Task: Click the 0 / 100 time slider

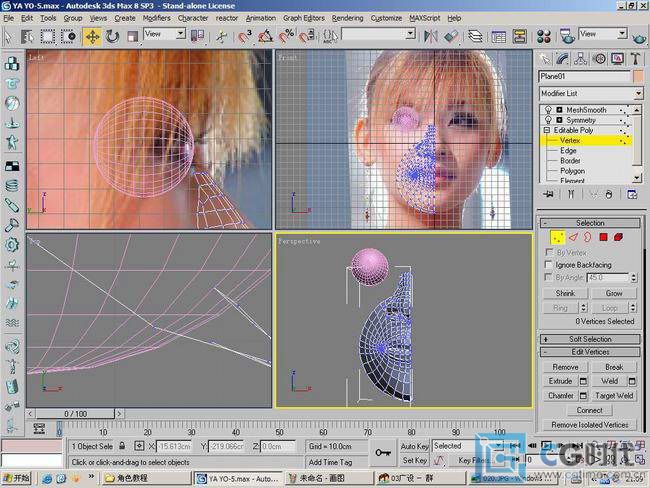Action: pos(75,414)
